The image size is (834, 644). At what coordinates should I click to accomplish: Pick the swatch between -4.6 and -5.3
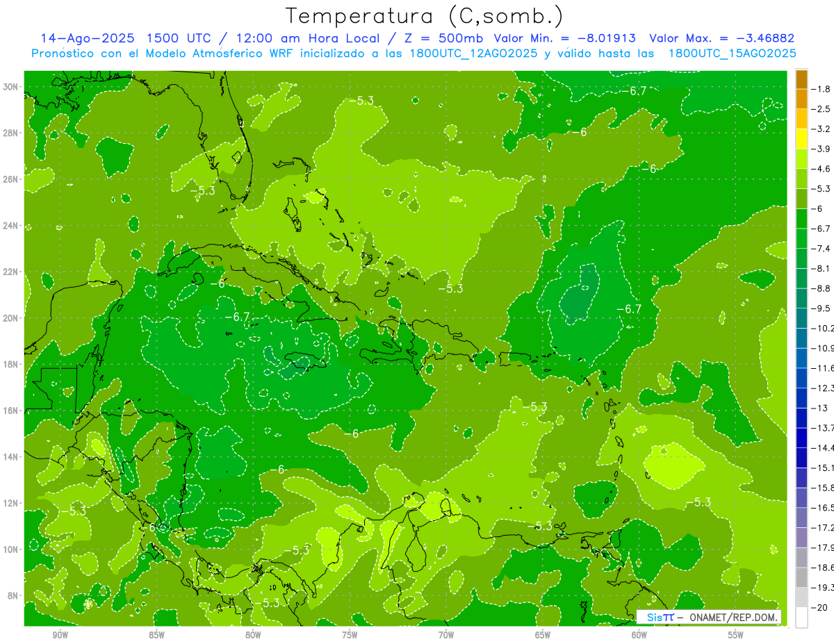coord(801,179)
